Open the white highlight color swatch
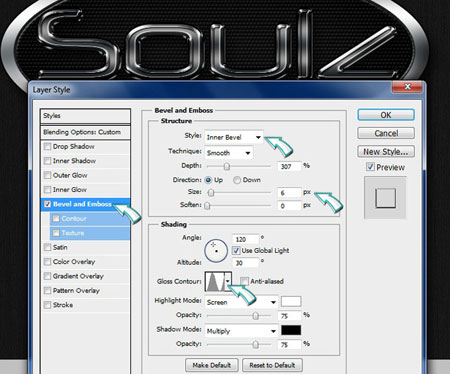This screenshot has width=450, height=374. pyautogui.click(x=291, y=302)
